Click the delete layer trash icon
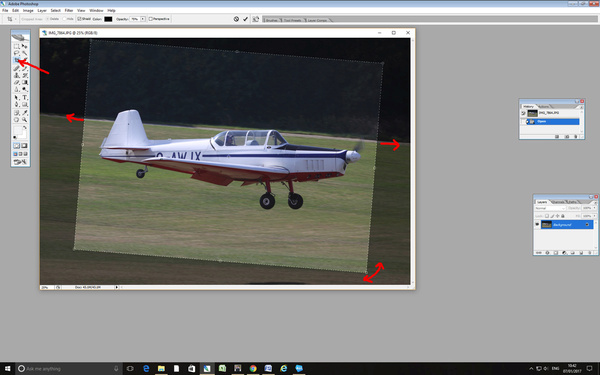Viewport: 600px width, 375px height. pos(590,253)
